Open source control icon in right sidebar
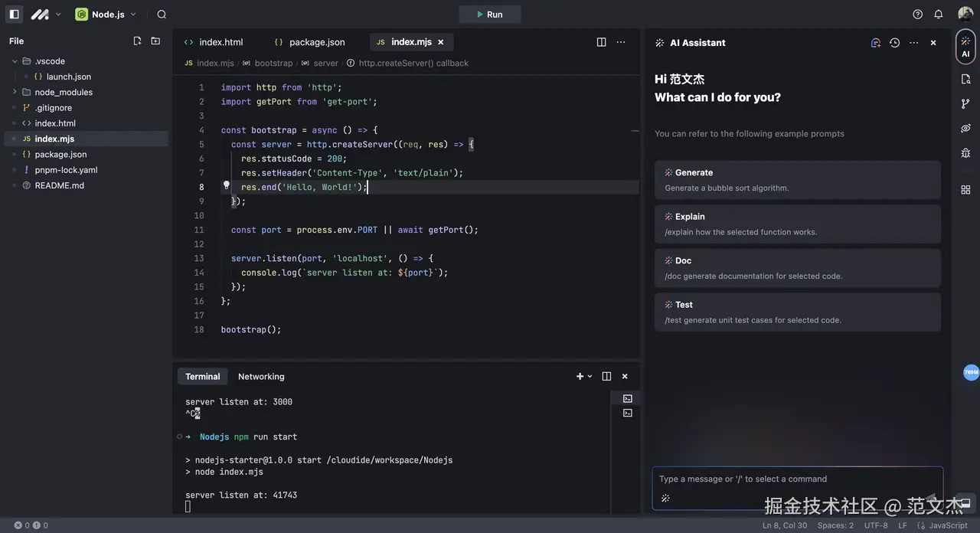The width and height of the screenshot is (980, 533). click(965, 104)
